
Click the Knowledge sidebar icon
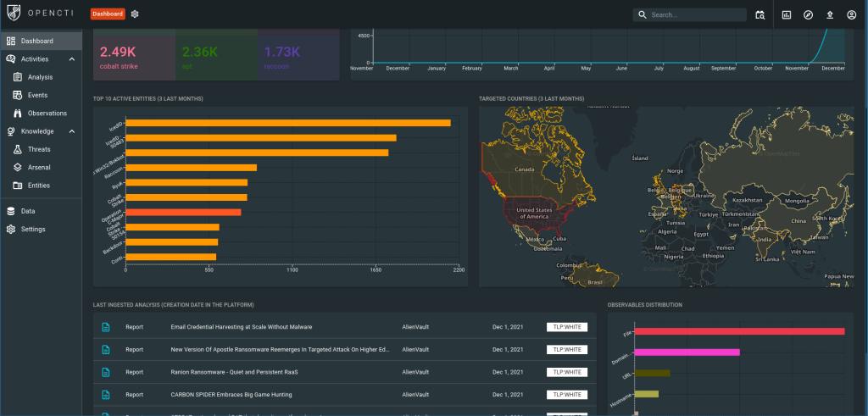11,131
